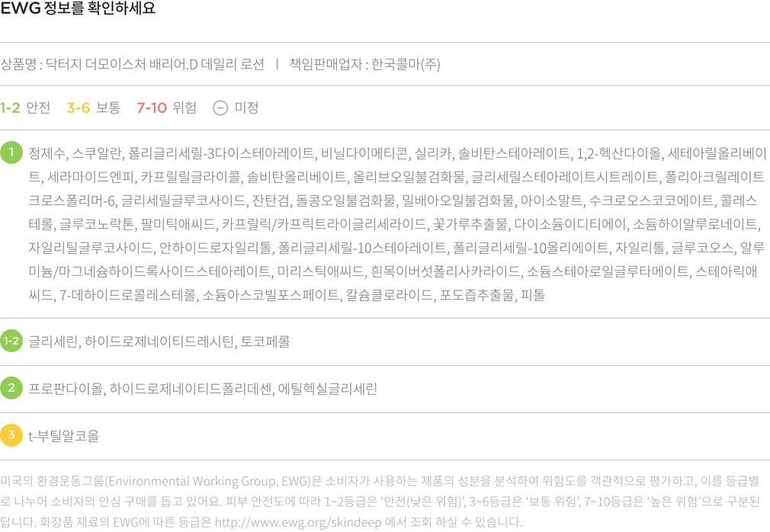Click the yellow 3-6 보통 legend number

(78, 107)
